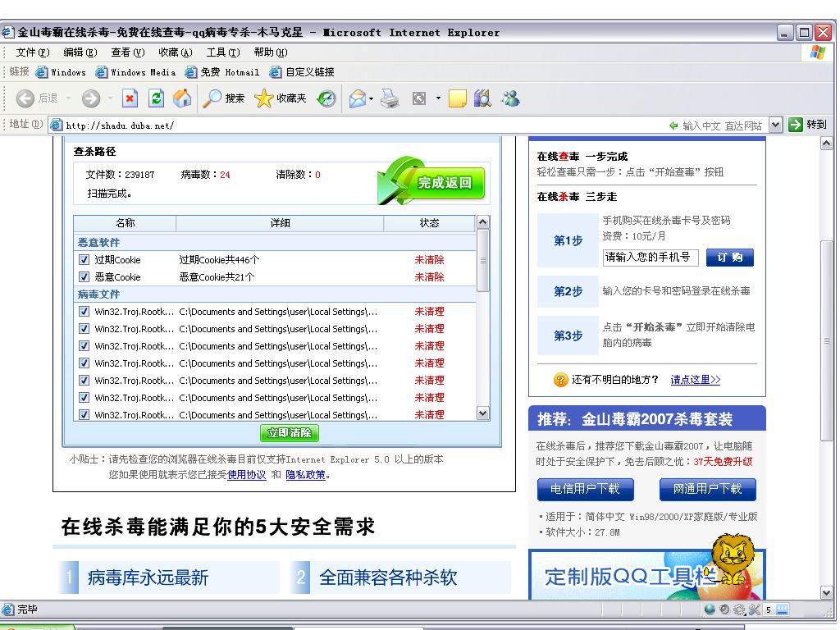Click the scan results list scrollbar thumb
The image size is (840, 630).
tap(482, 260)
